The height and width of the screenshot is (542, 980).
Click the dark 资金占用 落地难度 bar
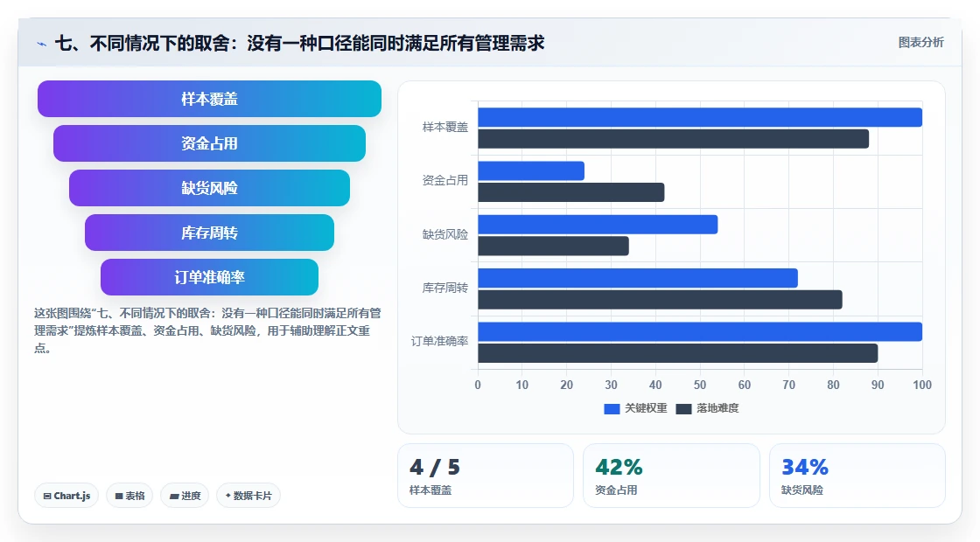tap(571, 192)
